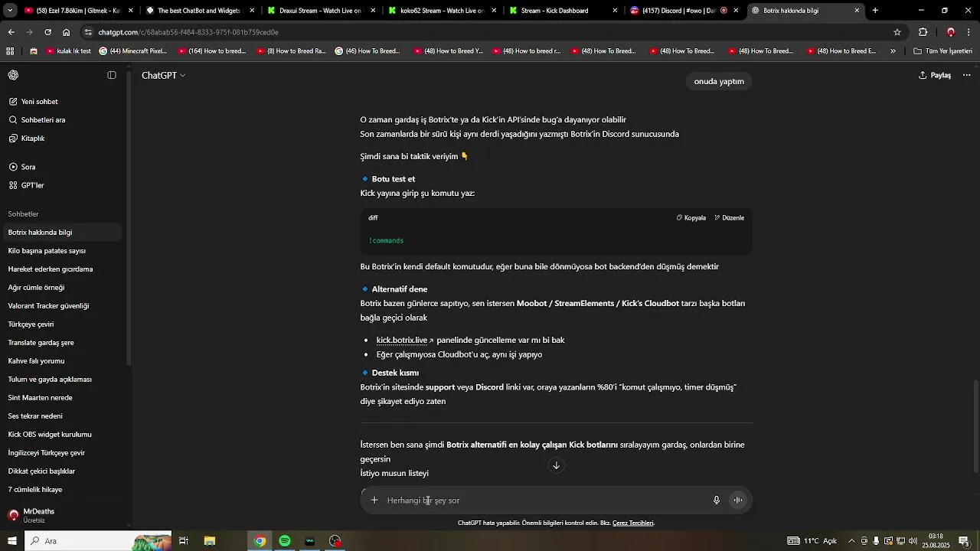
Task: Open the notification center icon
Action: pos(963,541)
